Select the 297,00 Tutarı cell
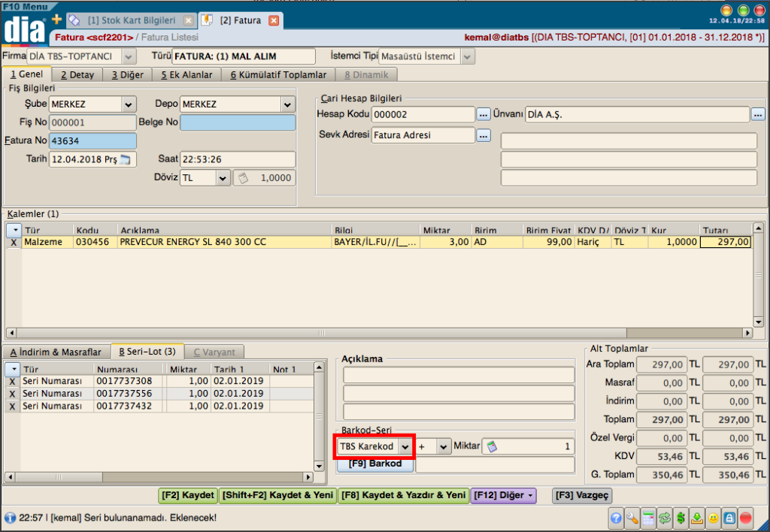Viewport: 770px width, 532px height. (x=726, y=242)
